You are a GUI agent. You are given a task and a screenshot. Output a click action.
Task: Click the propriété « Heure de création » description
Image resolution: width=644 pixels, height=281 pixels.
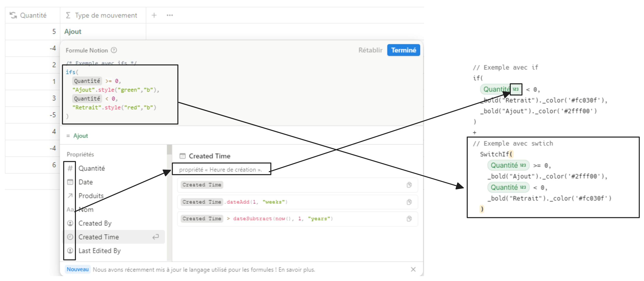tap(220, 170)
